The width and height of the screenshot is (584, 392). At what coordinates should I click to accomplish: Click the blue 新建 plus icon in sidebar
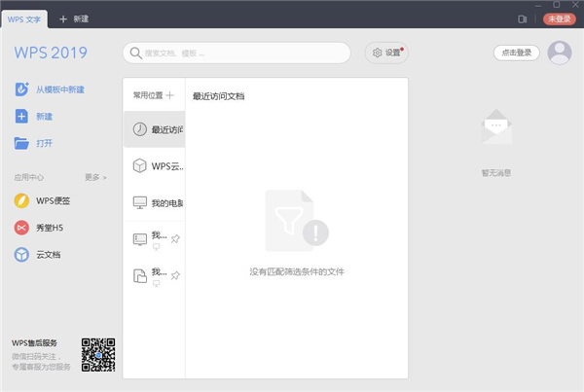pyautogui.click(x=21, y=116)
